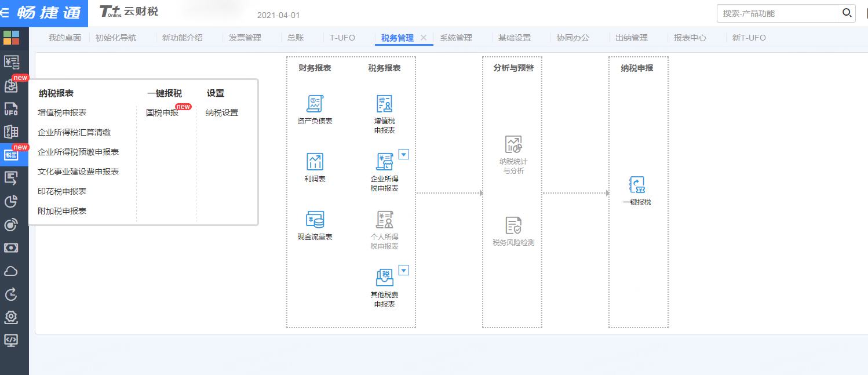Open the 资产负债表 balance sheet icon

coord(315,104)
